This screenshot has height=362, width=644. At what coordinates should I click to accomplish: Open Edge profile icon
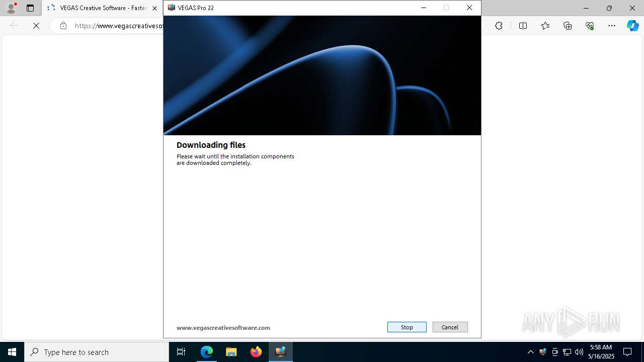coord(11,8)
